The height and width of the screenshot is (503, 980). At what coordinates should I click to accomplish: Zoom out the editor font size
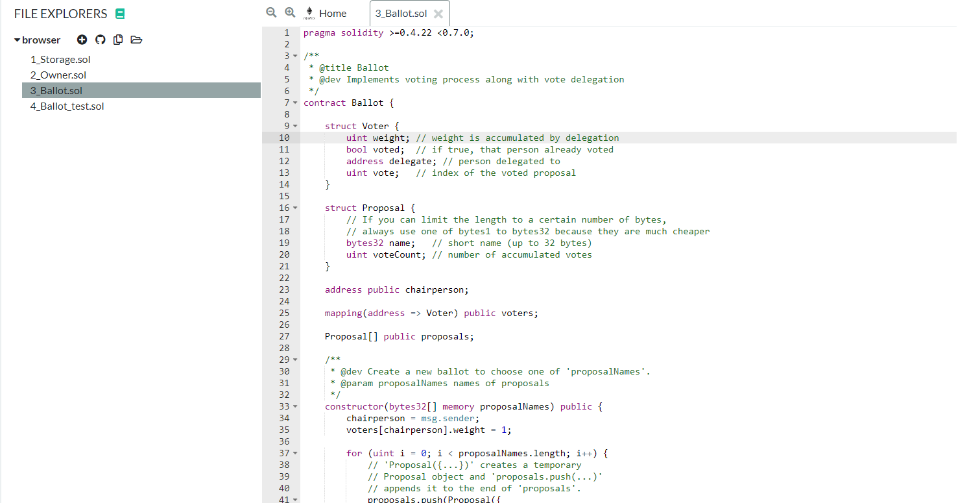272,12
